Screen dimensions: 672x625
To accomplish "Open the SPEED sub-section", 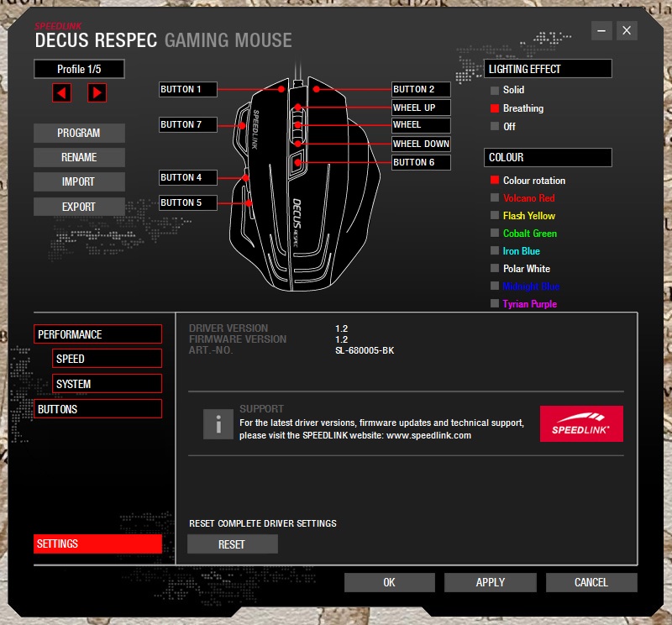I will click(108, 359).
